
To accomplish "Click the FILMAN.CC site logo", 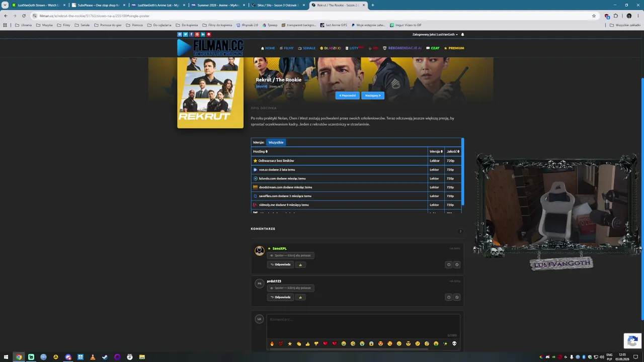I will click(210, 48).
